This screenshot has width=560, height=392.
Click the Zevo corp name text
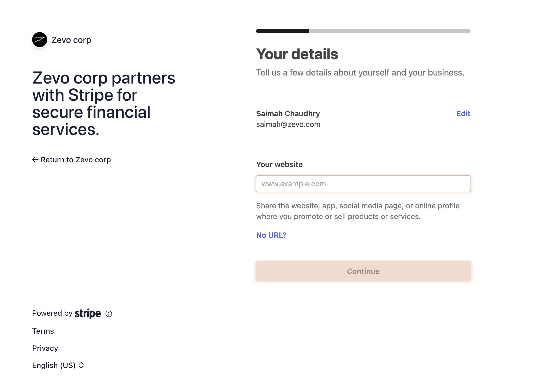pos(71,40)
